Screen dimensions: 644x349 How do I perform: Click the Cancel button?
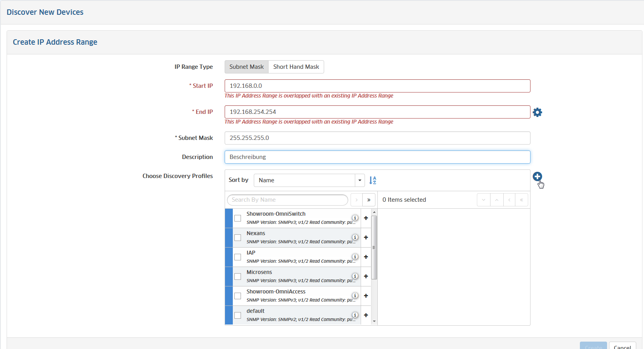click(x=622, y=346)
